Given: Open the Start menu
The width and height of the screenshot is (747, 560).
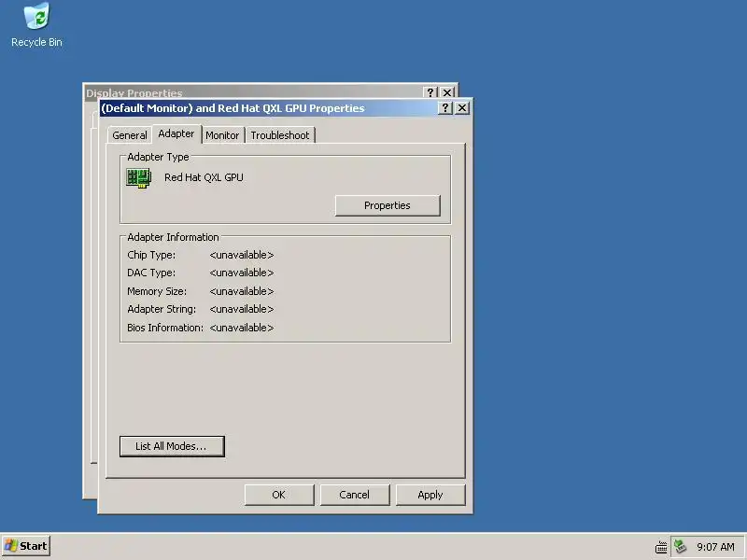Looking at the screenshot, I should point(26,546).
